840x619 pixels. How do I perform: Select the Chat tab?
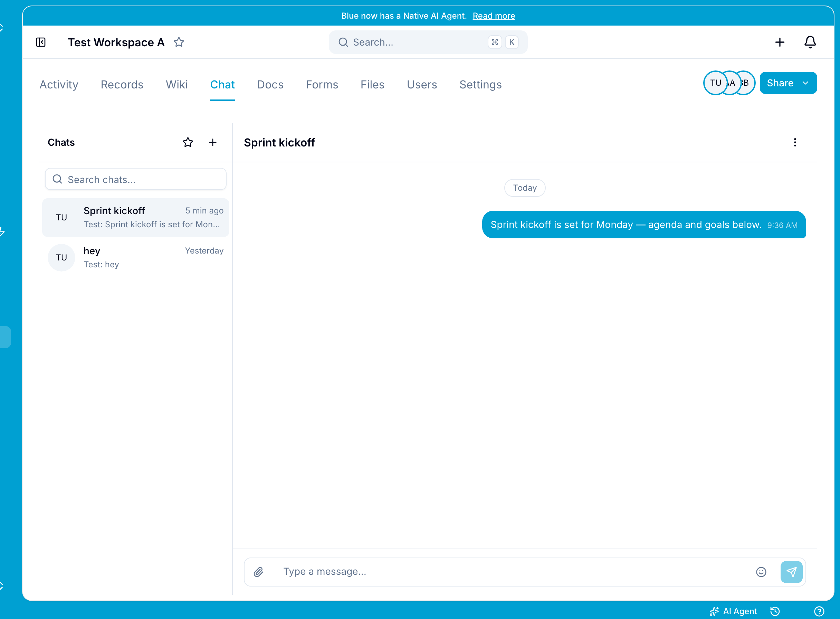(222, 85)
